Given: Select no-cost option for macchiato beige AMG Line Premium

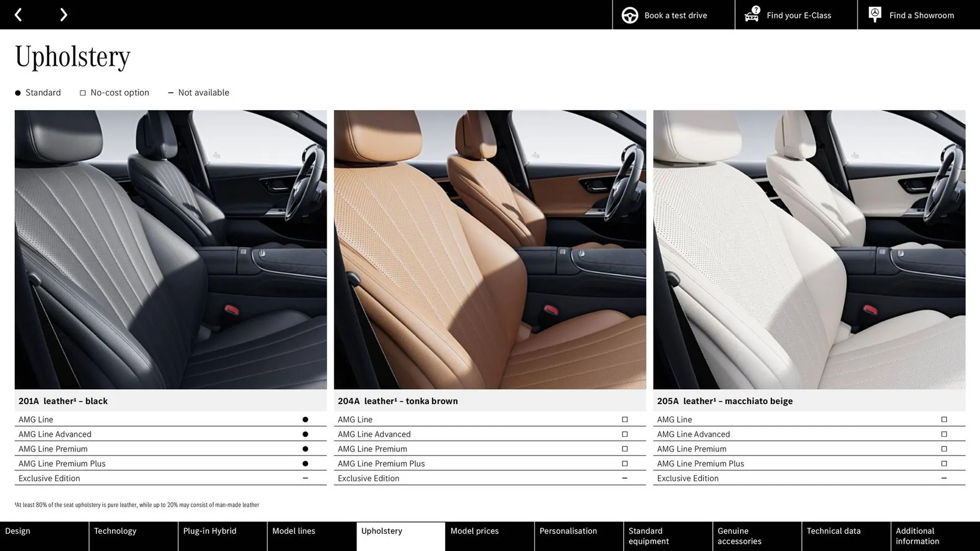Looking at the screenshot, I should [x=944, y=449].
